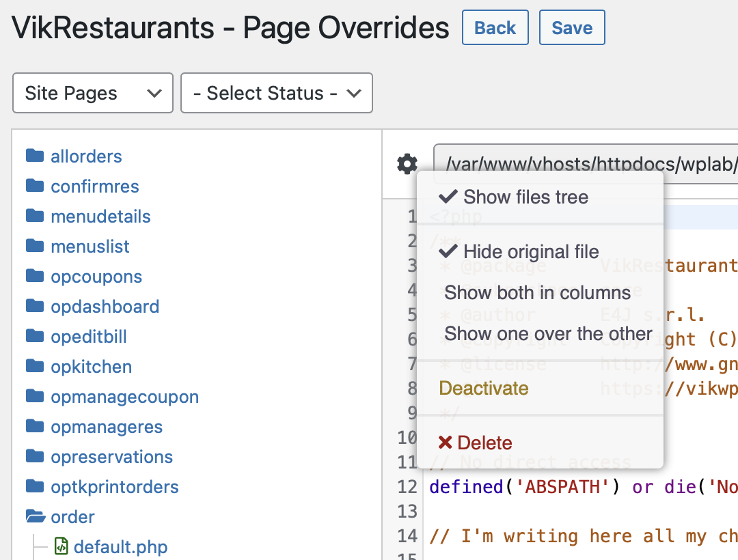Image resolution: width=738 pixels, height=560 pixels.
Task: Open the Select Status dropdown
Action: [277, 93]
